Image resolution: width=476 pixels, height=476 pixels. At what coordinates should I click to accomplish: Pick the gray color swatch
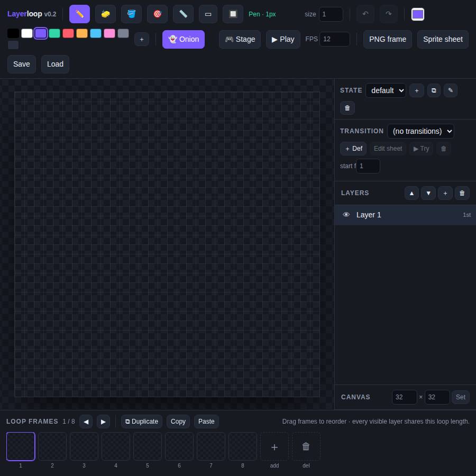tap(123, 33)
